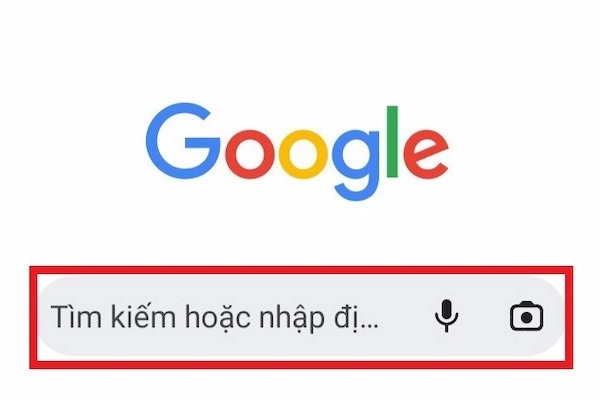Click the red 'e' in Google logo
This screenshot has width=600, height=400.
click(x=426, y=154)
